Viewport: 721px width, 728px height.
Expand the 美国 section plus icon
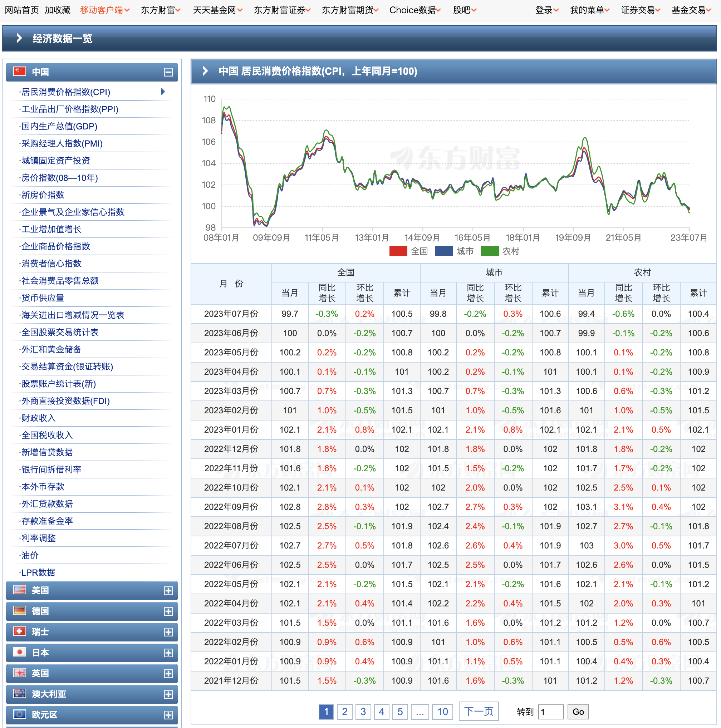pyautogui.click(x=168, y=590)
